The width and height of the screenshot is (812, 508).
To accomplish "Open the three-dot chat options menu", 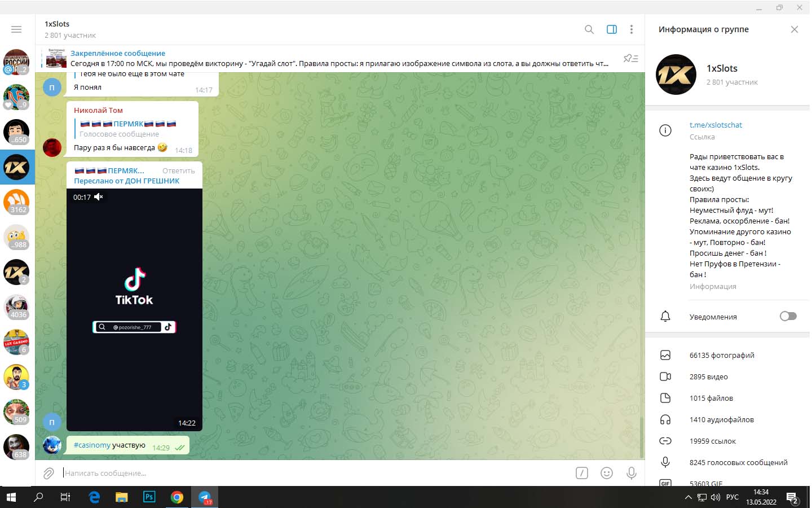I will pyautogui.click(x=632, y=29).
